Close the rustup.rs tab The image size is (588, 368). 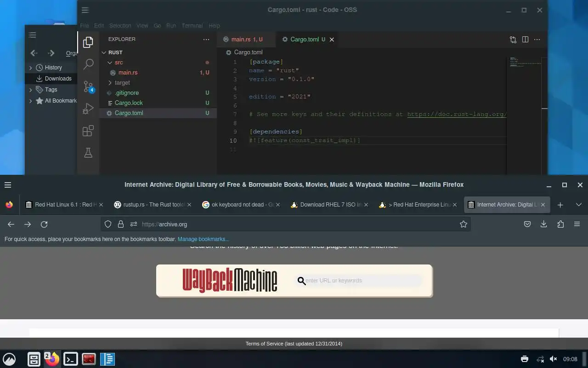pos(189,205)
